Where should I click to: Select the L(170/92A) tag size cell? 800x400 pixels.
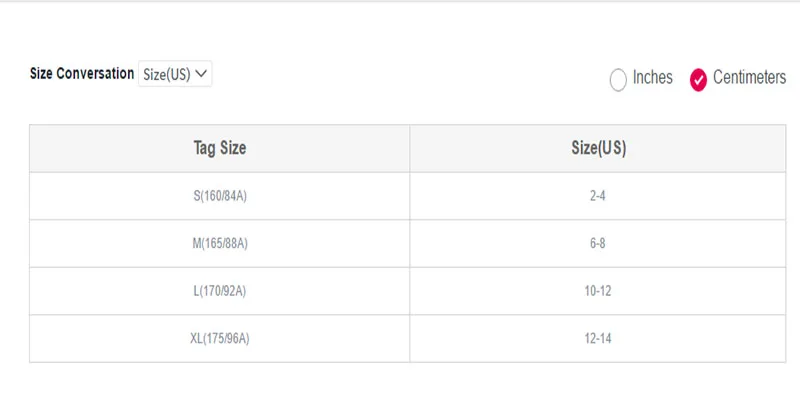[219, 291]
